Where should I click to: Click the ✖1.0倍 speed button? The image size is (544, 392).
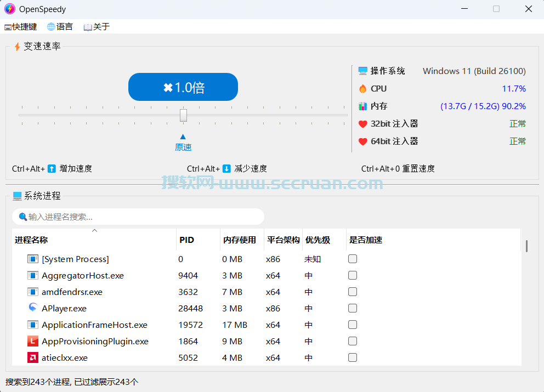coord(183,87)
